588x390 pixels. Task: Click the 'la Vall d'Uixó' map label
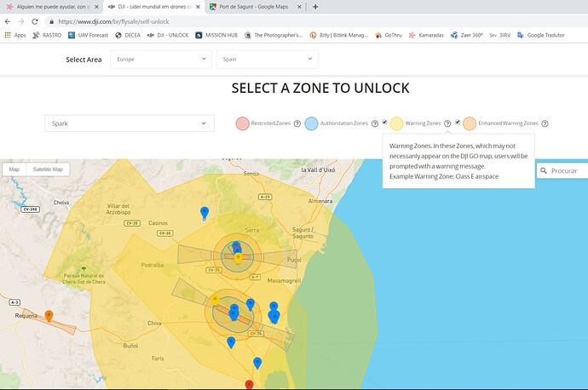[x=318, y=169]
